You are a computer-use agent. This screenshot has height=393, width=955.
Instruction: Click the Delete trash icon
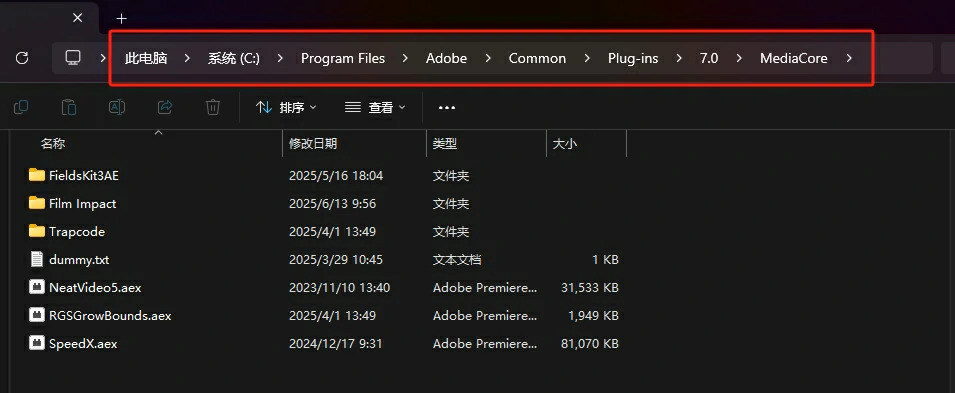213,107
